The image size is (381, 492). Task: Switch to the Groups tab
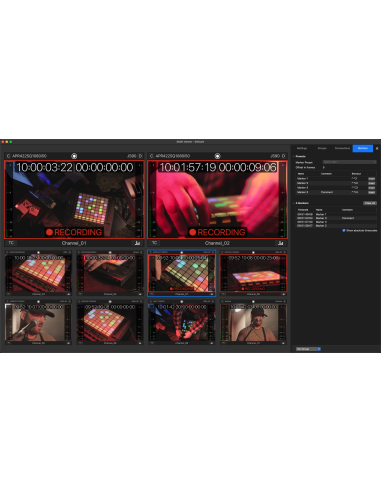pyautogui.click(x=322, y=148)
